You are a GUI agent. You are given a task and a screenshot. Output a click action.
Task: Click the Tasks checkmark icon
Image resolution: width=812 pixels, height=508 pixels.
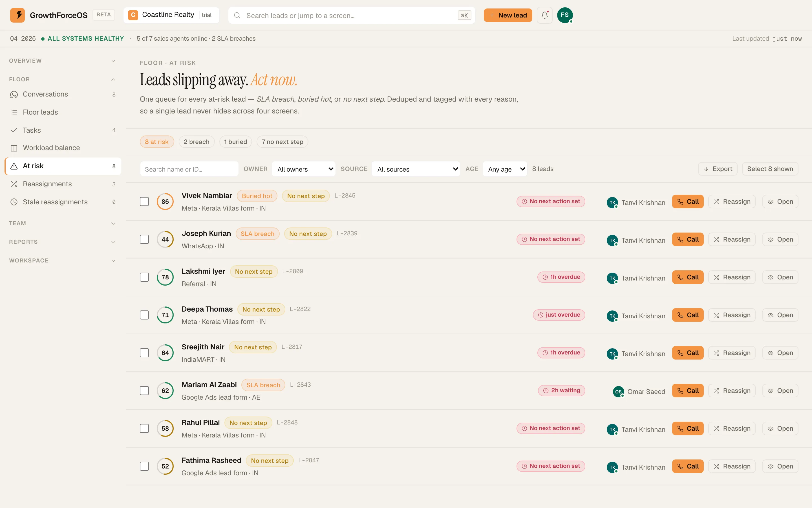pos(14,130)
